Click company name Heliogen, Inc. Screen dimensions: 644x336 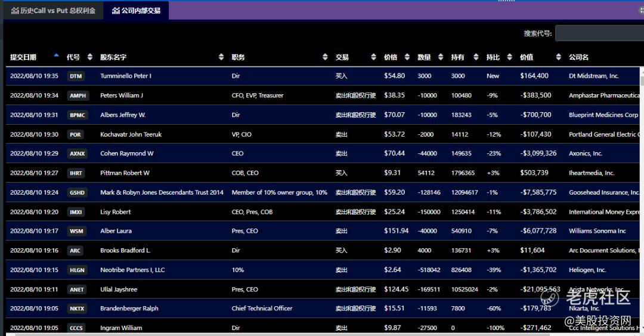[x=587, y=270]
